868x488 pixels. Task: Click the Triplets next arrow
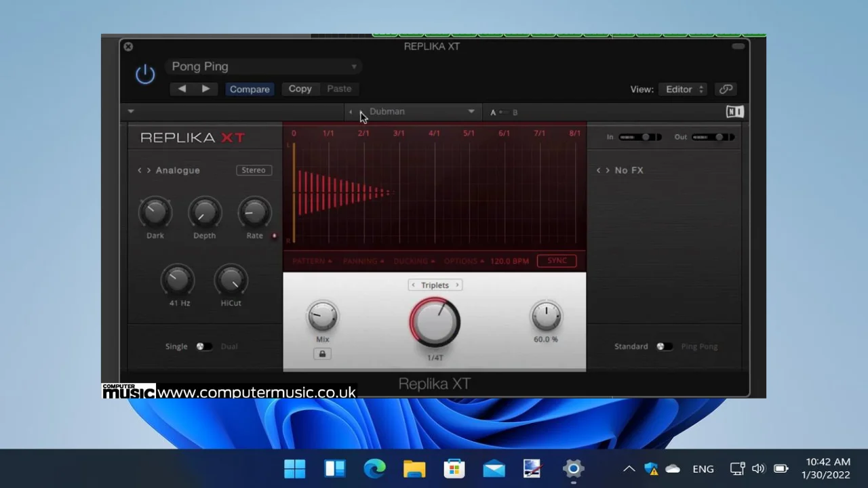457,285
